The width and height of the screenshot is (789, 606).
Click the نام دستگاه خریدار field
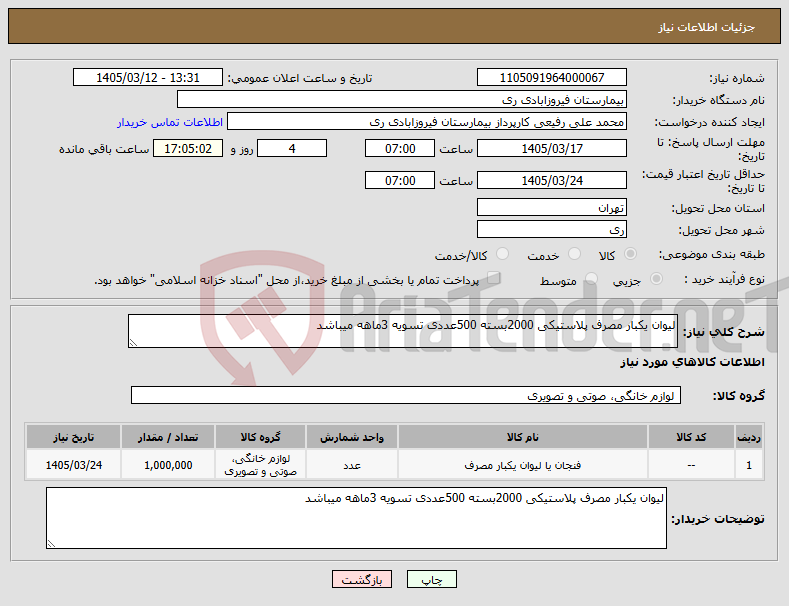(402, 100)
